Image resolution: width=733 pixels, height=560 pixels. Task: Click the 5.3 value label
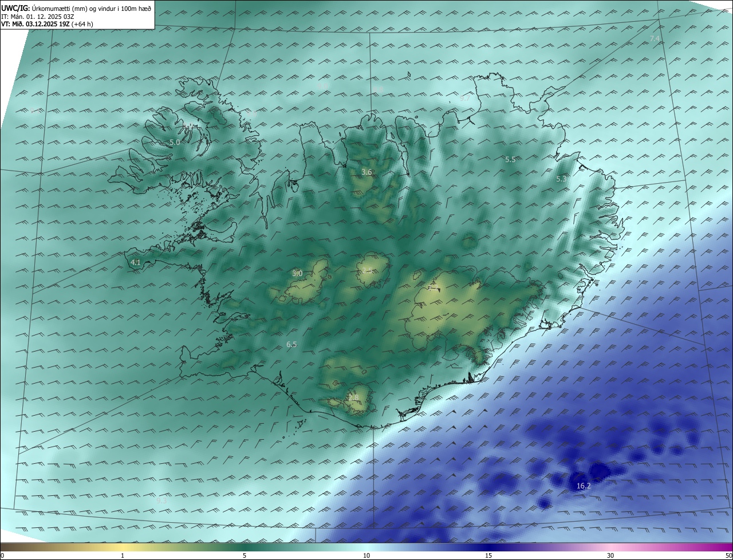tap(561, 179)
